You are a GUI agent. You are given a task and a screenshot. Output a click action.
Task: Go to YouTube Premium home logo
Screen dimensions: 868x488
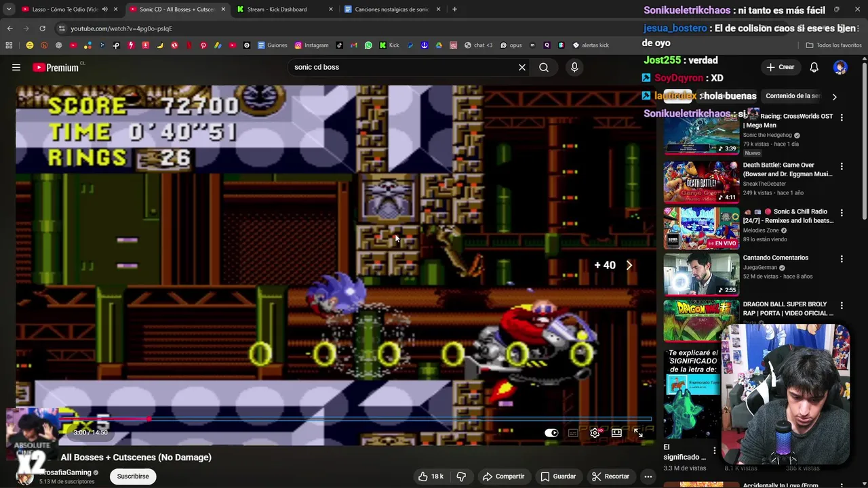[x=56, y=67]
